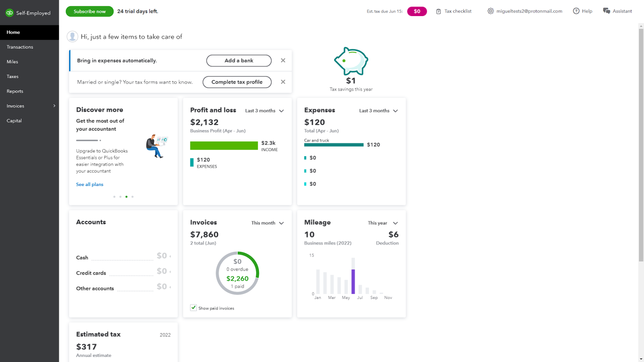Open Miles in sidebar
The image size is (644, 362).
29,62
